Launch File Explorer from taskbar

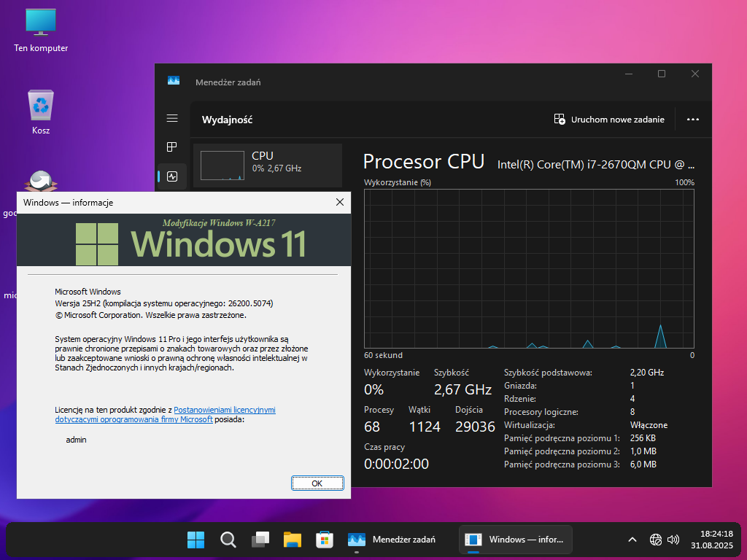(293, 540)
